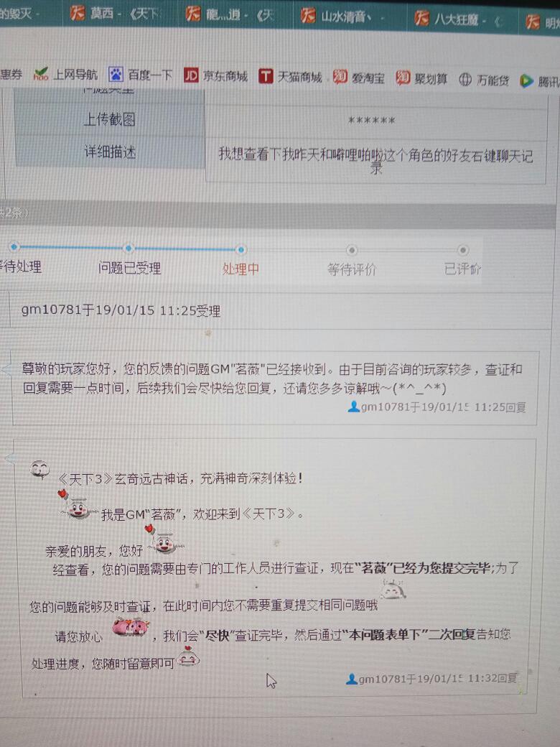Click user icon beside the 11:25 reply signature

353,407
